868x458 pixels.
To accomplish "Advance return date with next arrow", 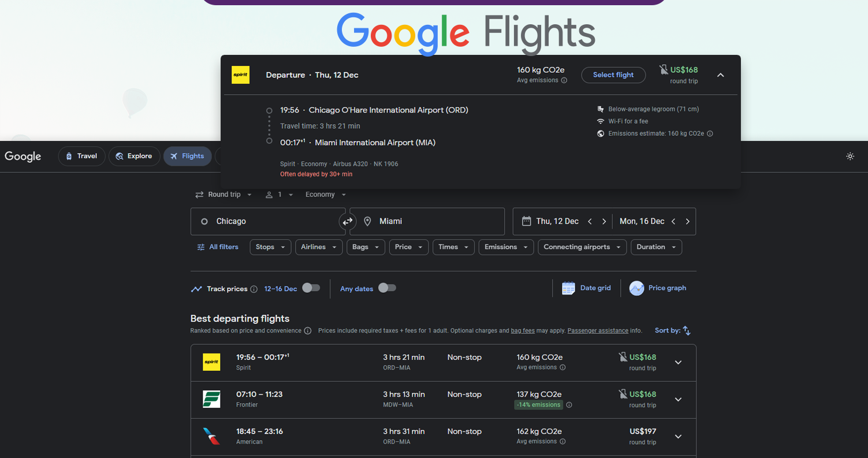I will [x=687, y=221].
